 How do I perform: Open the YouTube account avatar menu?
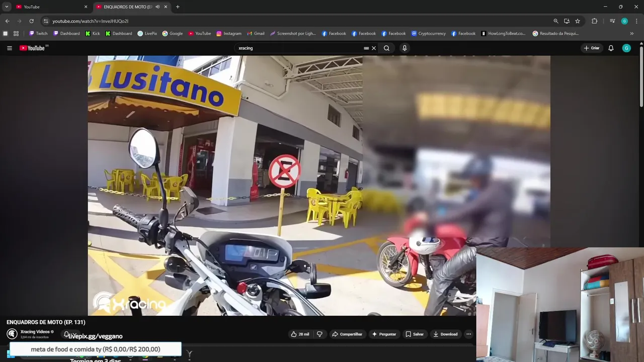[626, 48]
